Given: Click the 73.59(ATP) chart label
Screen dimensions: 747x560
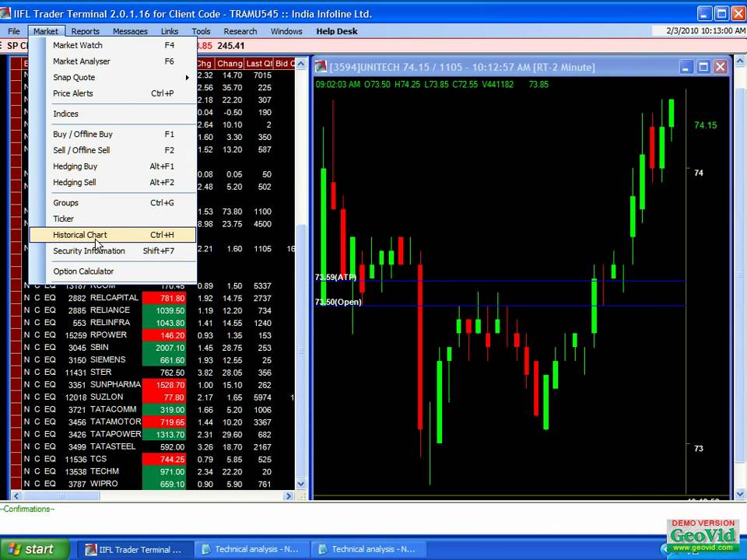Looking at the screenshot, I should (335, 277).
